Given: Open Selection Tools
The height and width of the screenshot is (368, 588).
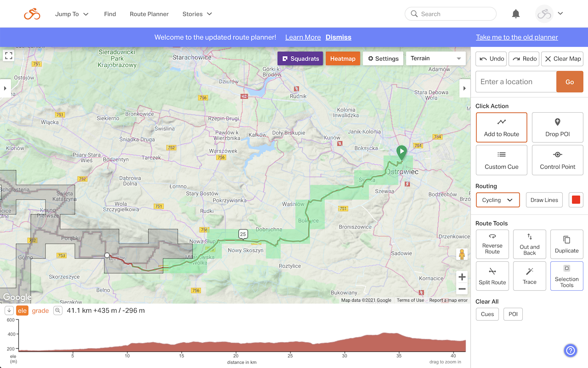Looking at the screenshot, I should click(567, 276).
